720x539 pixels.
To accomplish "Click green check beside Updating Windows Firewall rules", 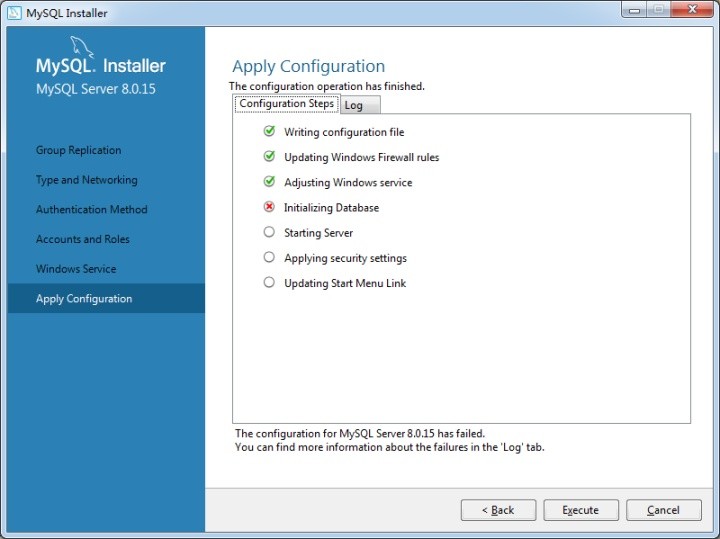I will (269, 157).
